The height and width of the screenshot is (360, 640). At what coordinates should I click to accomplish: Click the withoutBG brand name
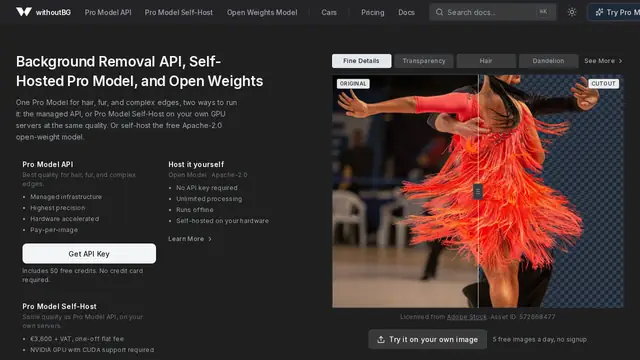pyautogui.click(x=53, y=13)
